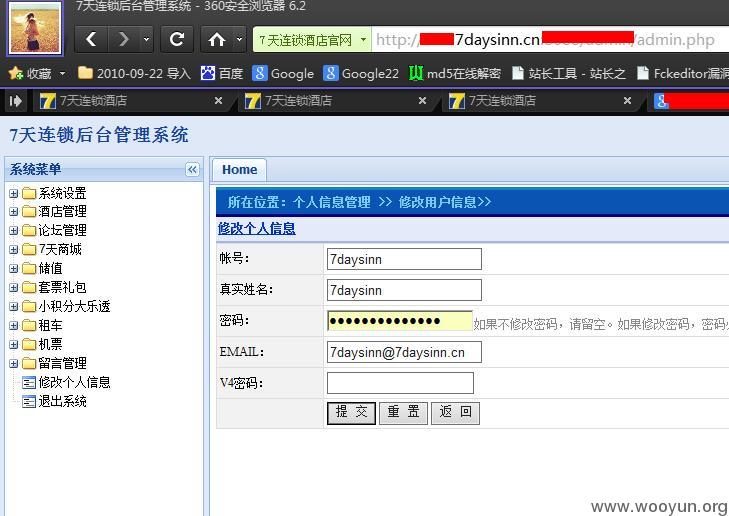Expand the 机票 tree node
The width and height of the screenshot is (729, 516).
point(13,344)
